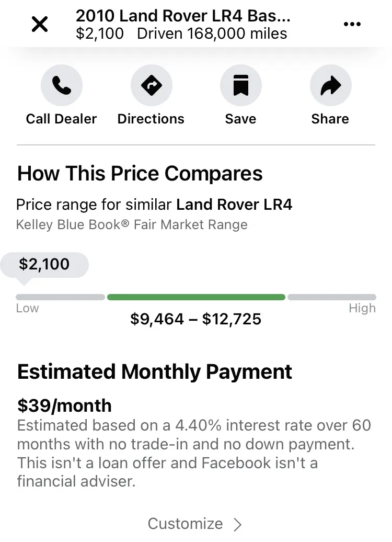Tap the $39/month payment estimate
Image resolution: width=392 pixels, height=542 pixels.
coord(65,405)
